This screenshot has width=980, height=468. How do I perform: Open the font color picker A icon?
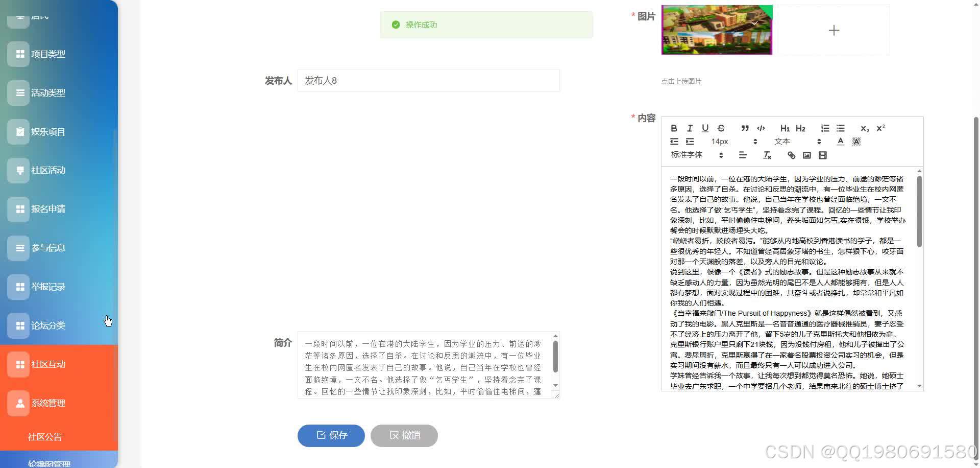[840, 141]
